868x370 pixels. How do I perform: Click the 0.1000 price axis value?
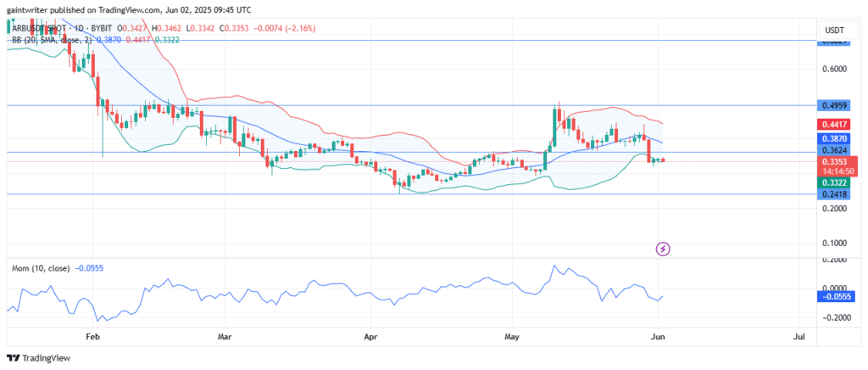point(837,244)
